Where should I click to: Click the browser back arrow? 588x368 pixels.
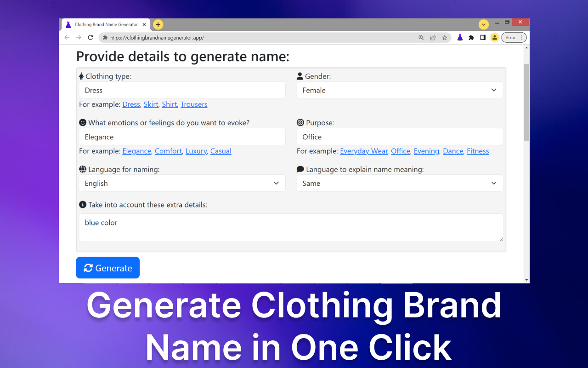[x=67, y=38]
